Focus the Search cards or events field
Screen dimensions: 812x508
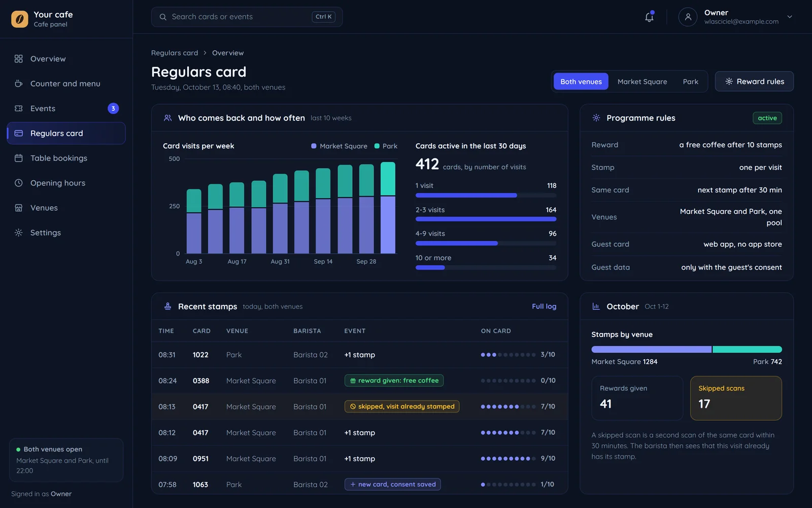[x=247, y=17]
